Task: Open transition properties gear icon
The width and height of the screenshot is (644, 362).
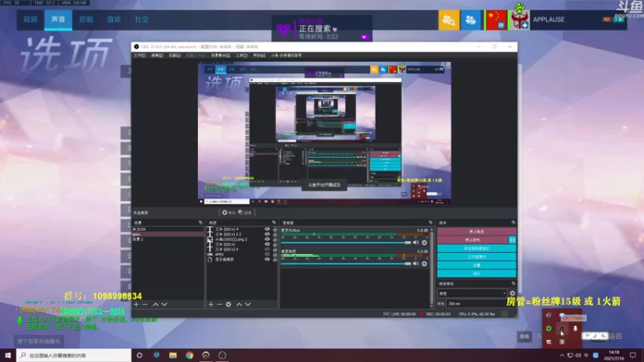Action: point(512,294)
